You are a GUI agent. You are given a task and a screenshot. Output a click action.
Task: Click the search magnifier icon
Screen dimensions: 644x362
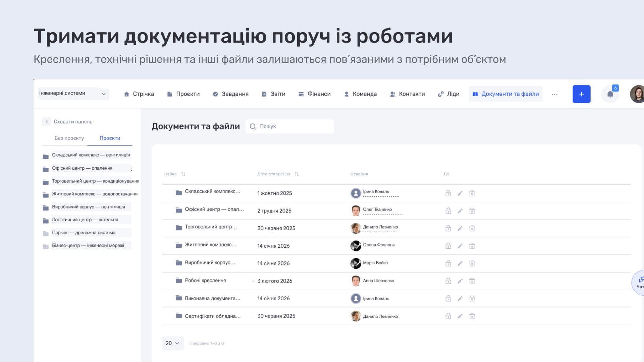tap(253, 126)
